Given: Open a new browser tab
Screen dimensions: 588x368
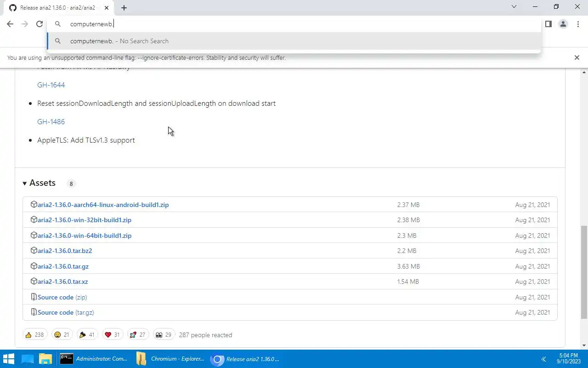Looking at the screenshot, I should point(124,8).
